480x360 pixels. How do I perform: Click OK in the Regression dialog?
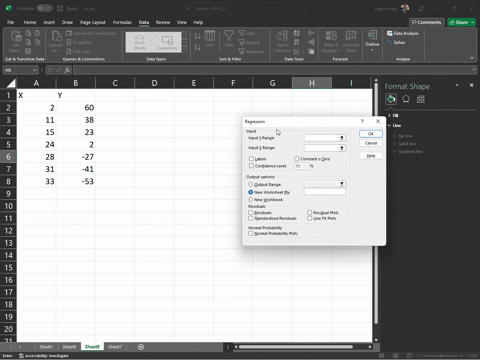point(371,134)
